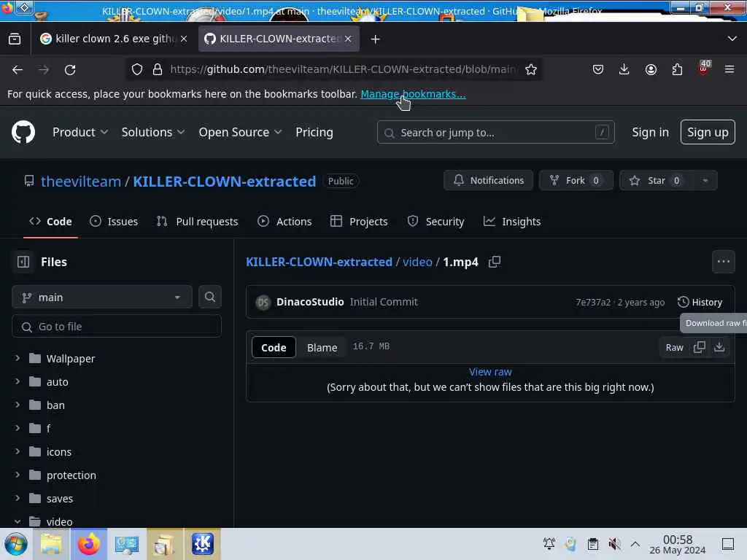Screen dimensions: 747x560
Task: Open the Product dropdown menu
Action: [x=80, y=132]
